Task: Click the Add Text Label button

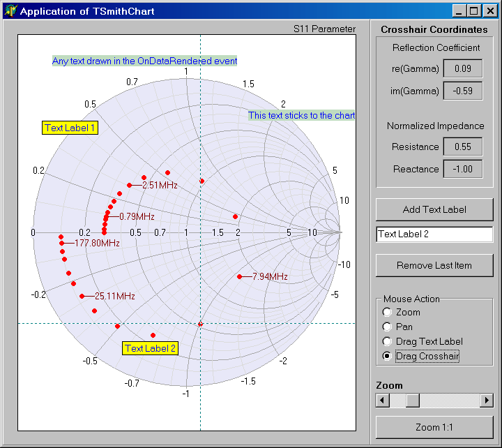Action: click(x=434, y=209)
